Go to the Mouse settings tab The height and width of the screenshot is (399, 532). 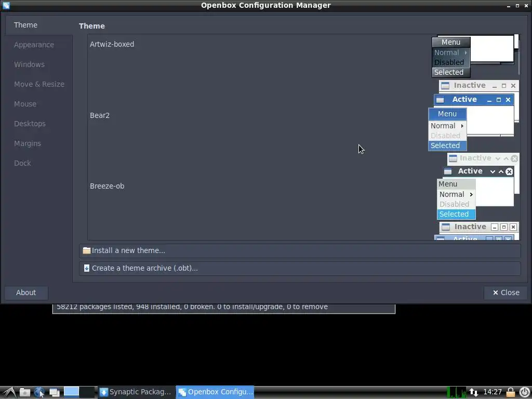[25, 104]
